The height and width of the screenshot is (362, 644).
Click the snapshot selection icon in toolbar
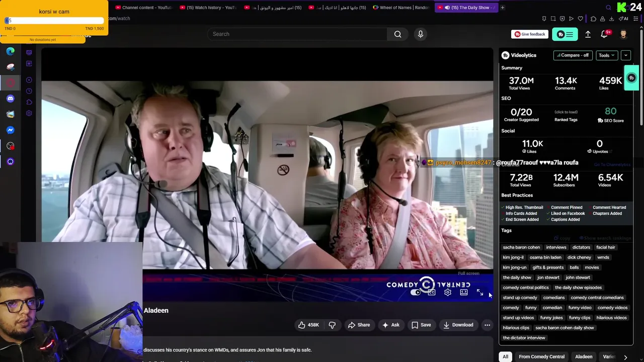click(x=553, y=19)
